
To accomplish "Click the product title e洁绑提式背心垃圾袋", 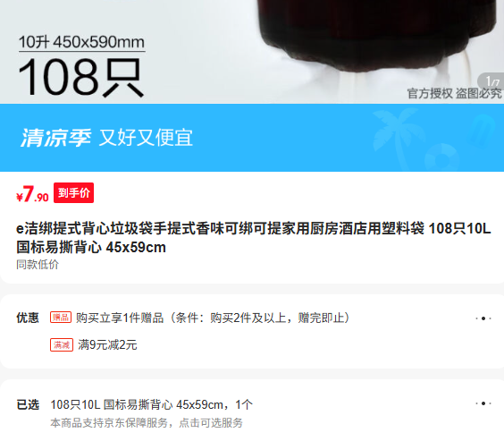I will [x=253, y=238].
